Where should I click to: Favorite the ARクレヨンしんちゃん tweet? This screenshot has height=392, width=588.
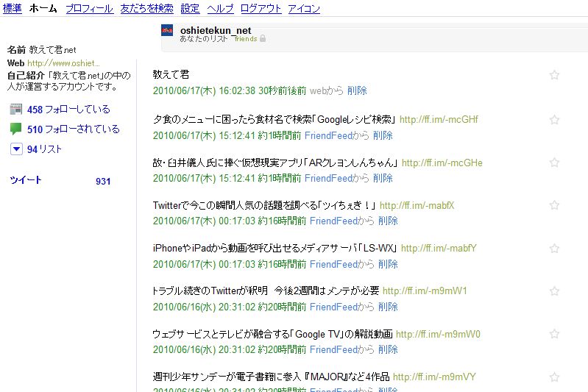click(x=554, y=163)
